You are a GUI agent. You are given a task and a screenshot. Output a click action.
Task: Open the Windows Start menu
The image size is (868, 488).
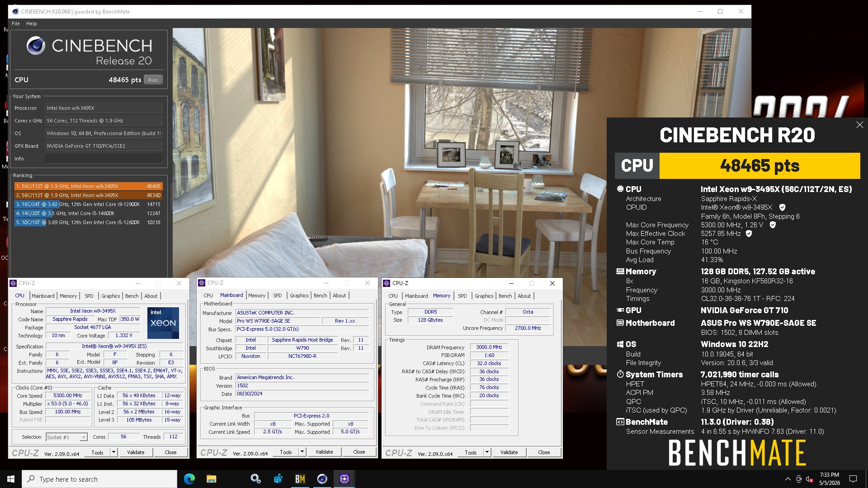coord(11,479)
